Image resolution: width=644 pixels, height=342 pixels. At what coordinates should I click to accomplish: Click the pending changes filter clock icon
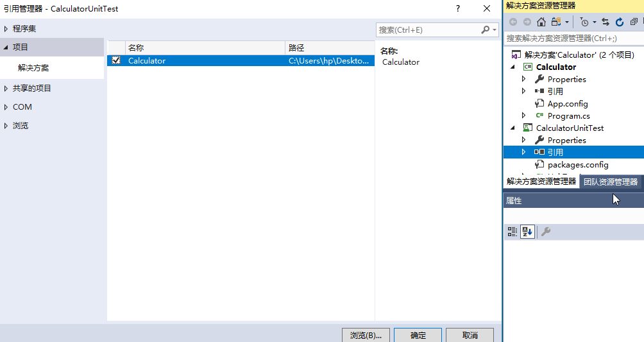point(584,22)
